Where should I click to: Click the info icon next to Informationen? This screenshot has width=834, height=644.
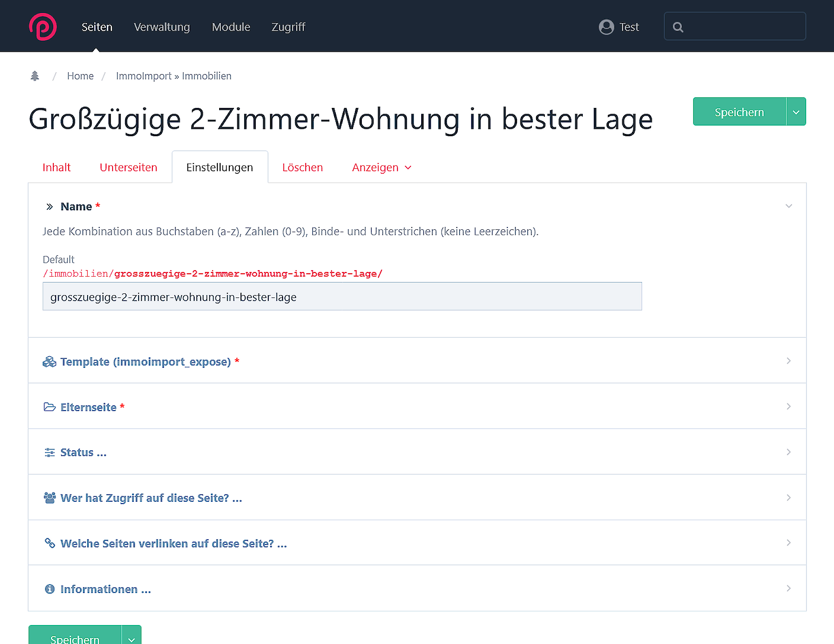click(x=49, y=588)
